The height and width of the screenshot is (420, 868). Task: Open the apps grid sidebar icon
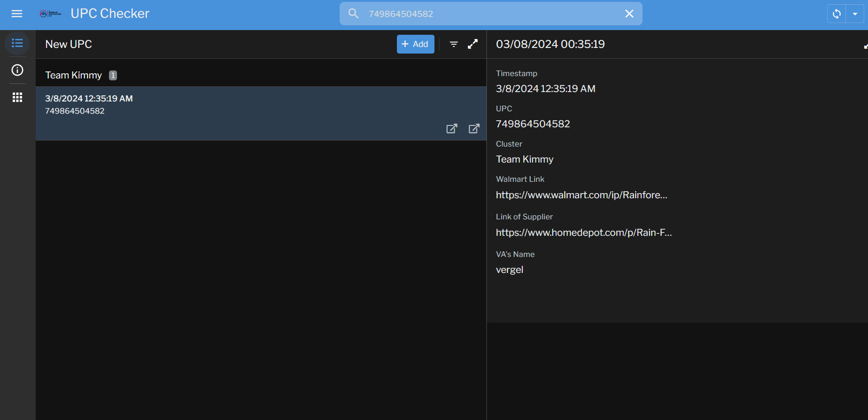point(17,97)
